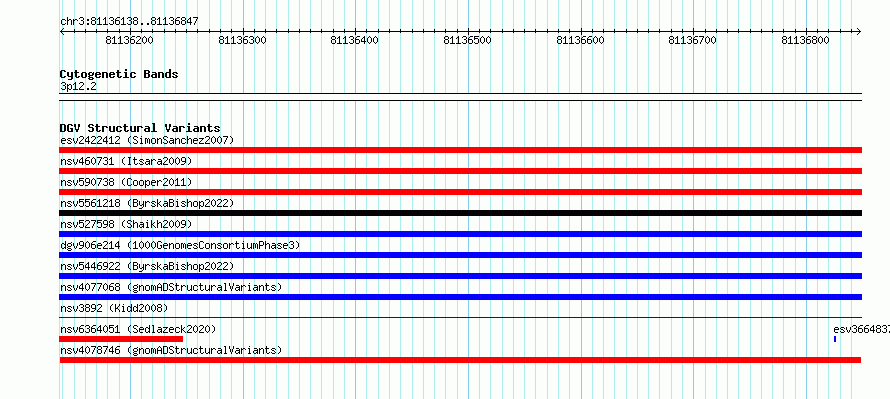Click the short red nsv6364051 (Sedlazeck2020) bar
The width and height of the screenshot is (890, 399).
(121, 339)
